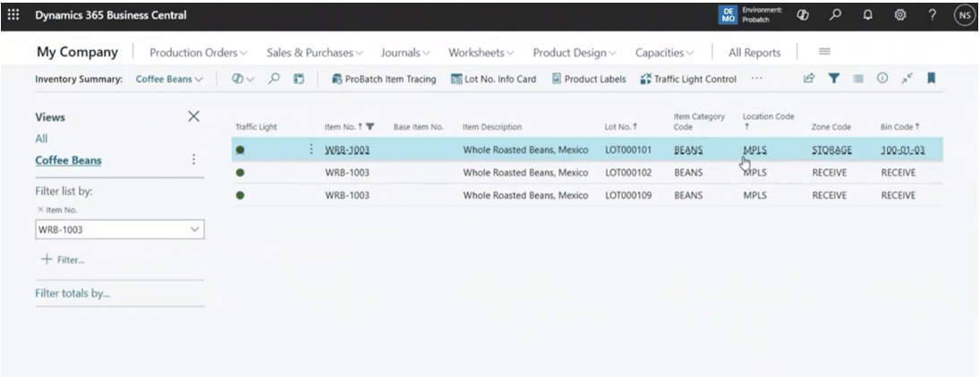Click the analyze mode icon in toolbar
Image resolution: width=980 pixels, height=377 pixels.
pos(299,79)
